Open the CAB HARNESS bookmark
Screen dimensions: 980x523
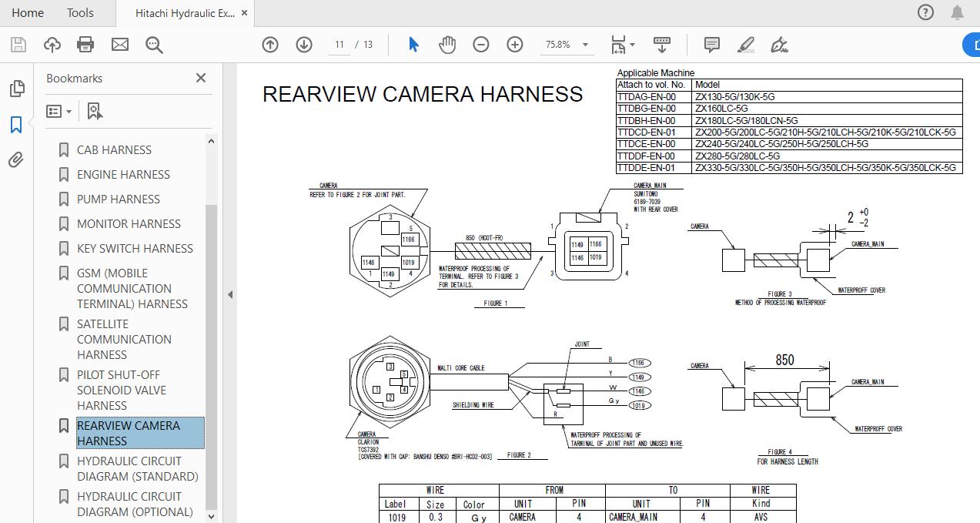pyautogui.click(x=114, y=149)
